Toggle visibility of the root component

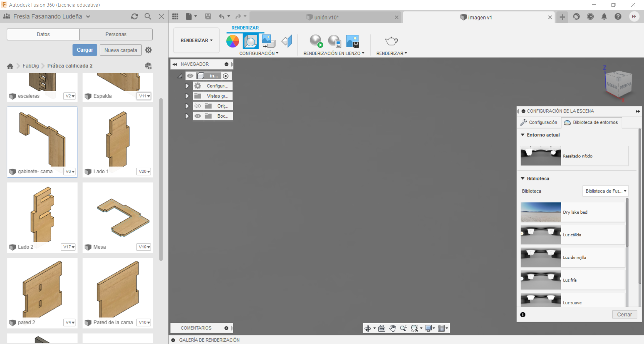pyautogui.click(x=190, y=76)
